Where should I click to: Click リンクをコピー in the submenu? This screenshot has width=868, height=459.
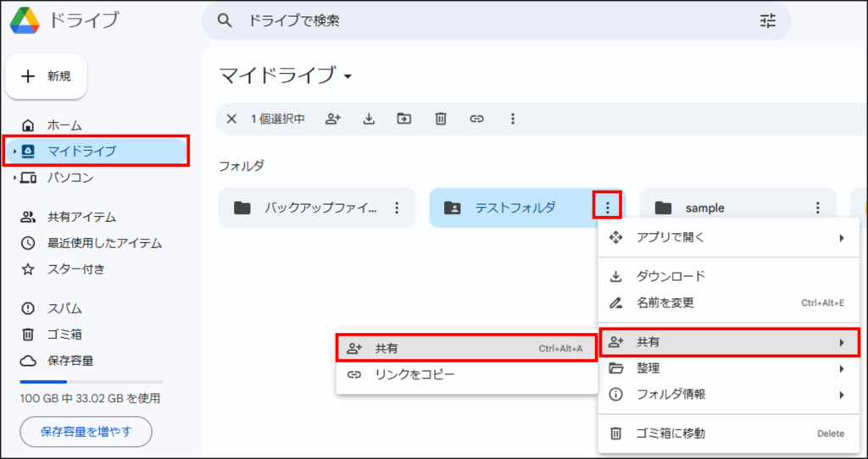point(466,375)
